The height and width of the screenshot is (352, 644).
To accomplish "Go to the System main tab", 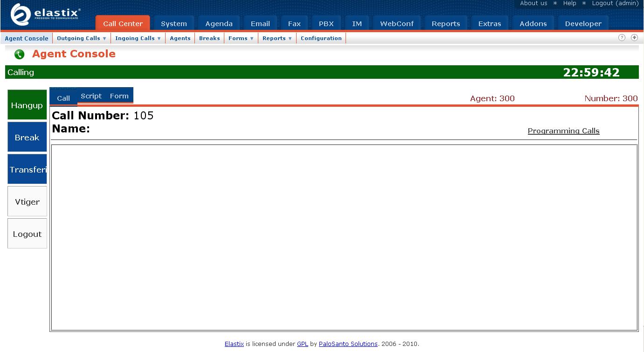I will (173, 24).
